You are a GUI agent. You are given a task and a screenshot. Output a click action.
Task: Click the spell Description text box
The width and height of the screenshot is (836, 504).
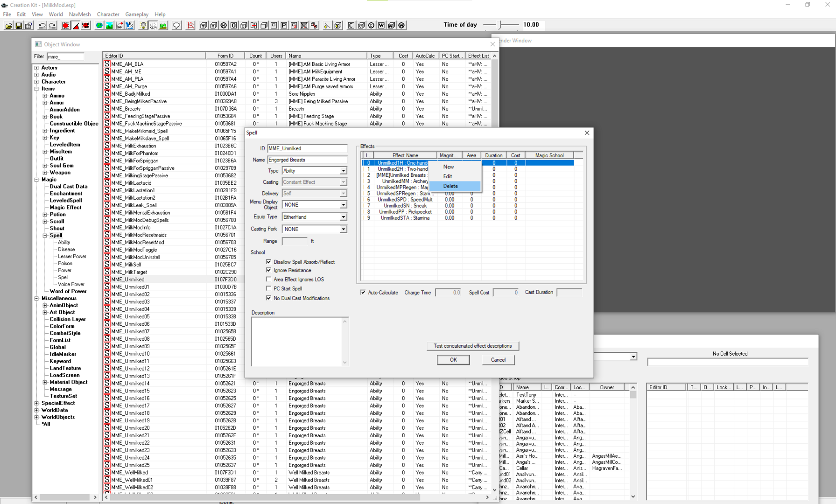coord(297,342)
